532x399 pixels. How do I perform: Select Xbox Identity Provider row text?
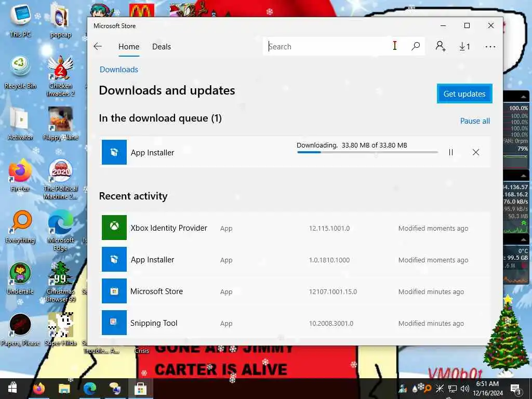click(169, 228)
